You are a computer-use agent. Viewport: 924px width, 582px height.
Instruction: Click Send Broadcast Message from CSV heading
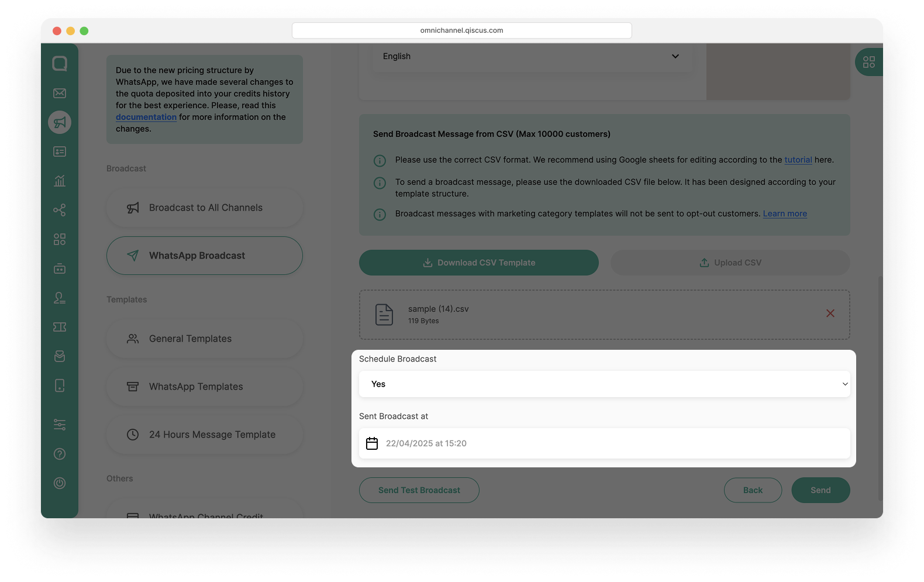coord(492,134)
